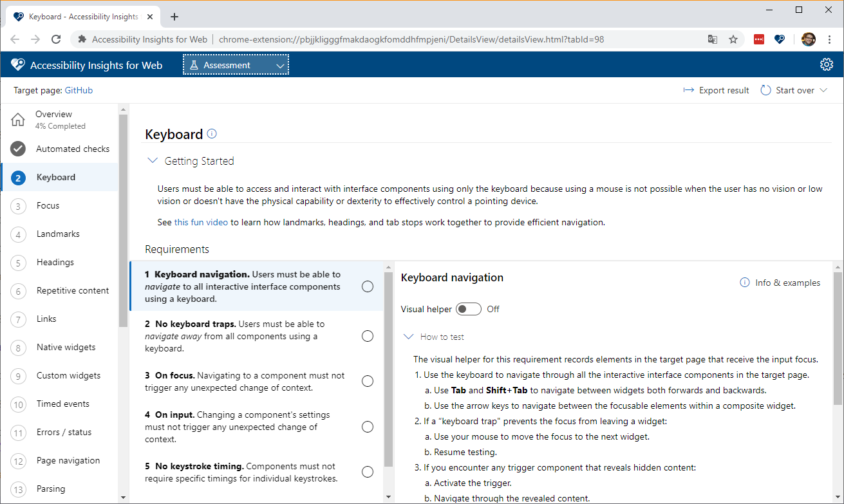
Task: Open the Chrome profile avatar
Action: pyautogui.click(x=809, y=39)
